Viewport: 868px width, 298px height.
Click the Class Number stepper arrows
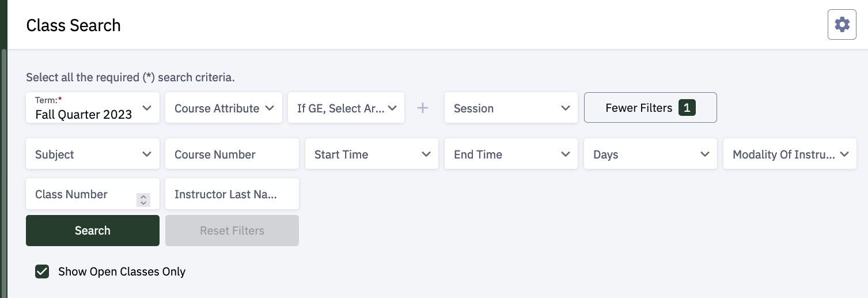(143, 199)
